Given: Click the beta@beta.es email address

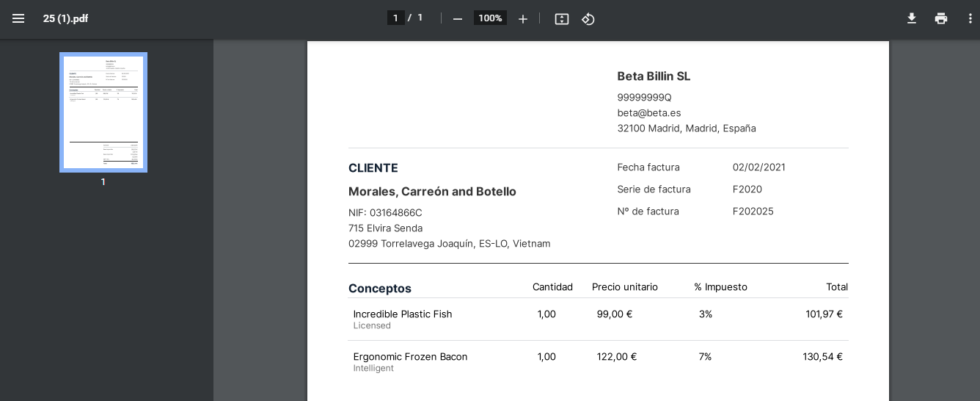Looking at the screenshot, I should [649, 112].
